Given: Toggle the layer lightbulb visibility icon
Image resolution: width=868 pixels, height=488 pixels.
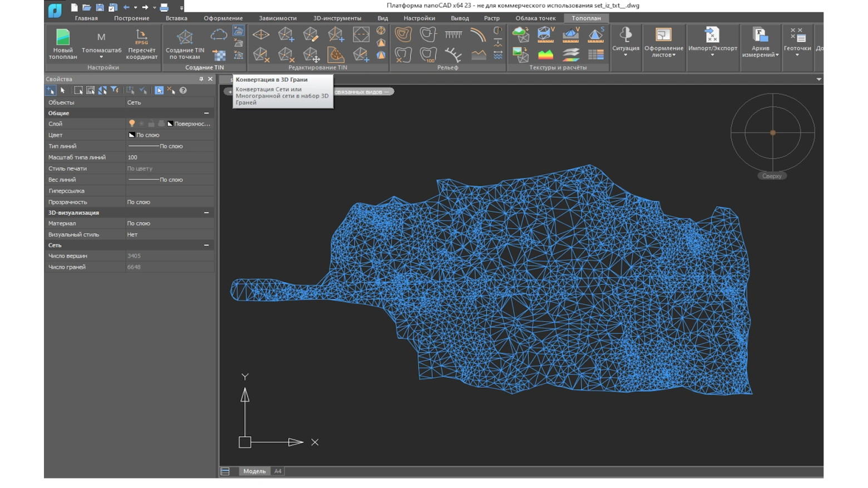Looking at the screenshot, I should point(132,124).
